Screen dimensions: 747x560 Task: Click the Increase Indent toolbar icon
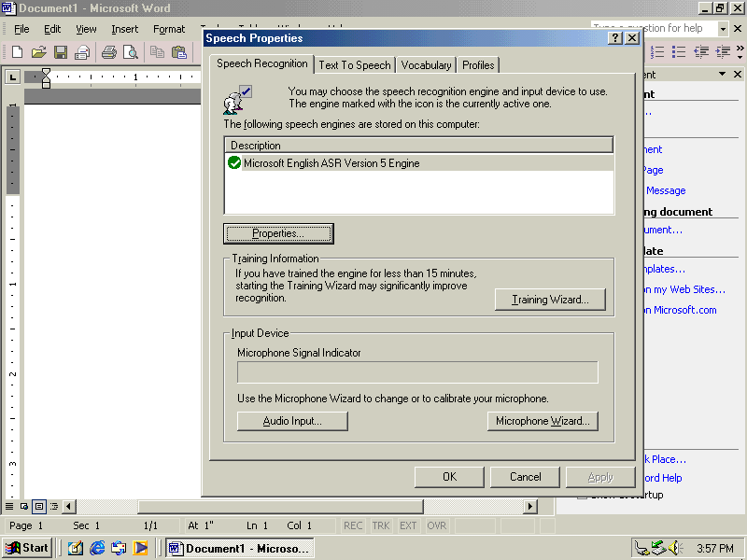(723, 51)
